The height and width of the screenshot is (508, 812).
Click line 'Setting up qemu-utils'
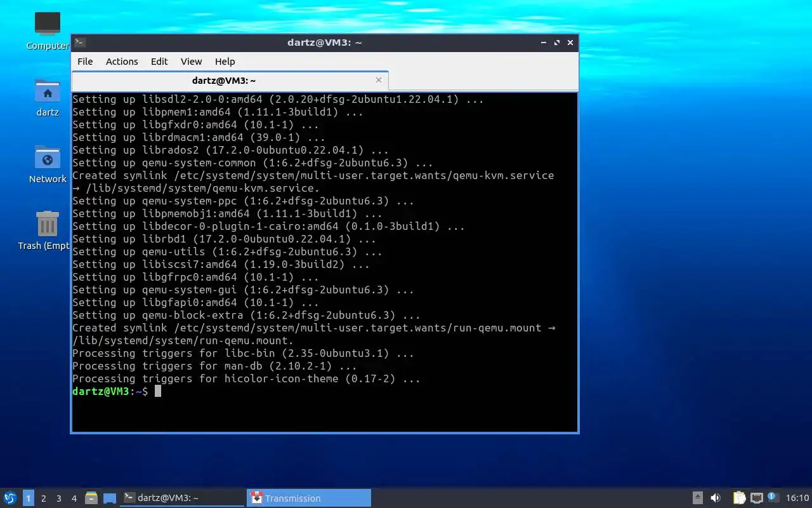point(227,251)
